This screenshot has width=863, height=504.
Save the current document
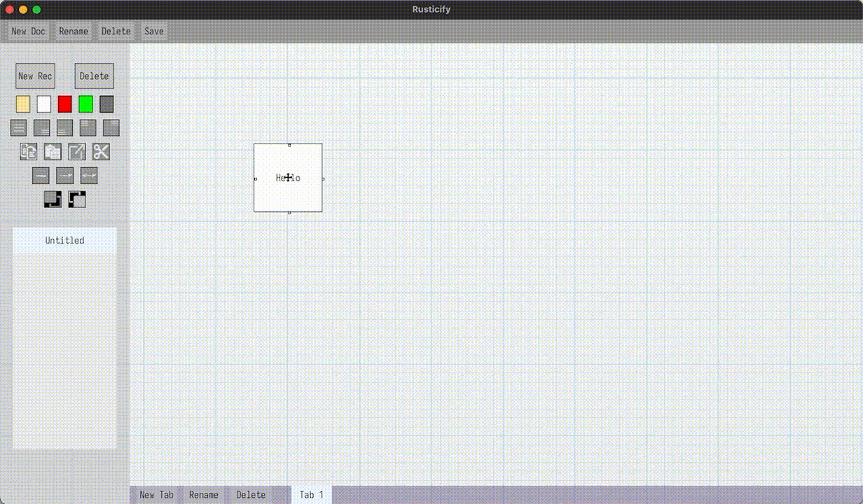[x=154, y=31]
